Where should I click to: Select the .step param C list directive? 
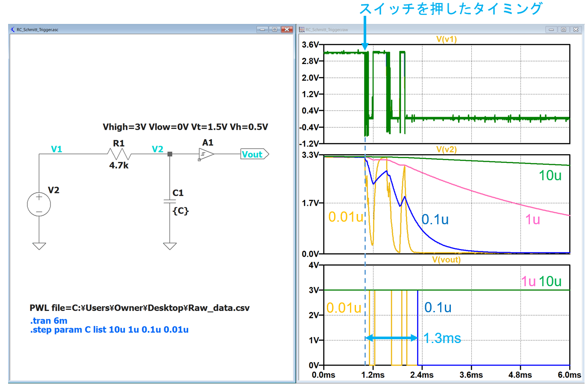coord(109,330)
